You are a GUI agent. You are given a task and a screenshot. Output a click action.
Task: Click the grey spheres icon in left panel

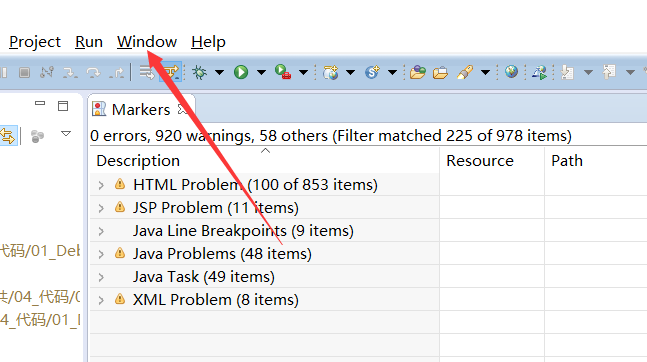point(37,136)
